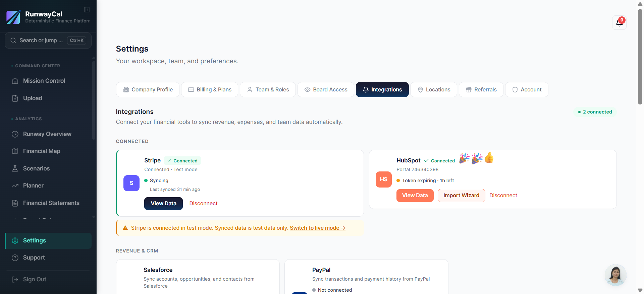Open Financial Statements page
This screenshot has height=294, width=644.
(x=48, y=203)
